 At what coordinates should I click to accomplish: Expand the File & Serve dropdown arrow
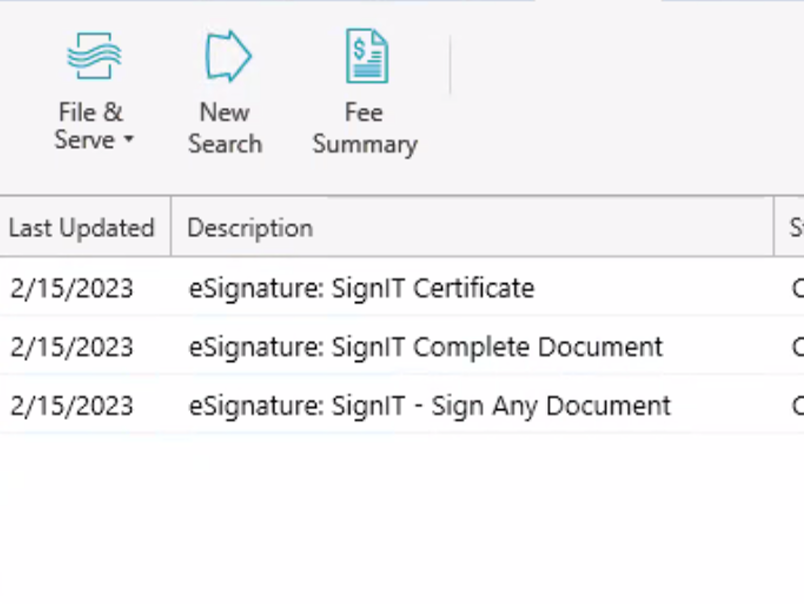[x=129, y=141]
